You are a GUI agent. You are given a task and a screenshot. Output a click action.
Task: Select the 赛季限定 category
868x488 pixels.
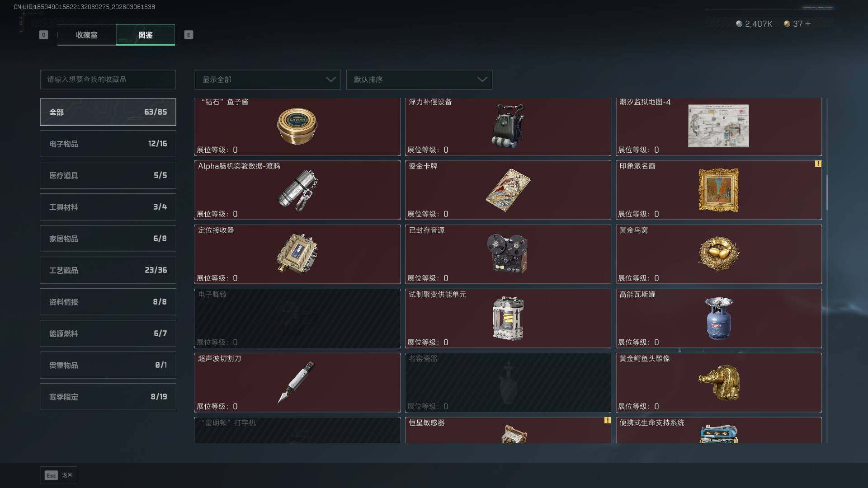click(108, 397)
